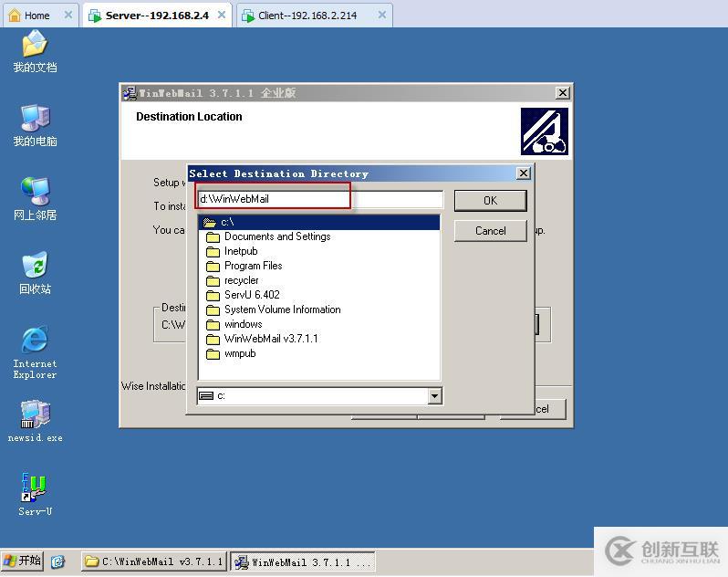The width and height of the screenshot is (728, 577).
Task: Click the Documents and Settings folder icon
Action: coord(213,237)
